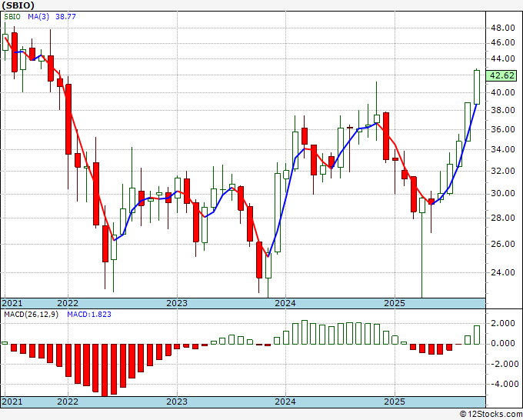Image resolution: width=523 pixels, height=420 pixels.
Task: Click the current price tag 42.62
Action: pyautogui.click(x=502, y=75)
